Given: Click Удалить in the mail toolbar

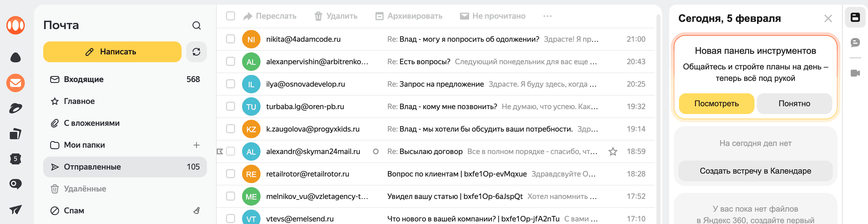Looking at the screenshot, I should pyautogui.click(x=336, y=16).
